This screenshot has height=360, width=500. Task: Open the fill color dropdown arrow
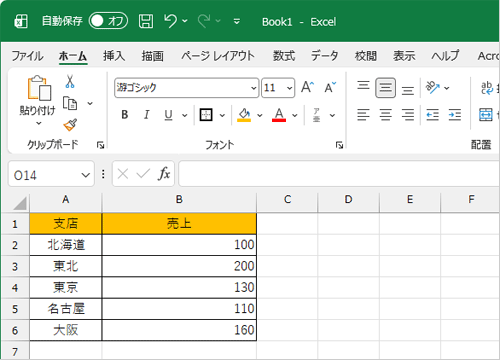click(x=260, y=116)
